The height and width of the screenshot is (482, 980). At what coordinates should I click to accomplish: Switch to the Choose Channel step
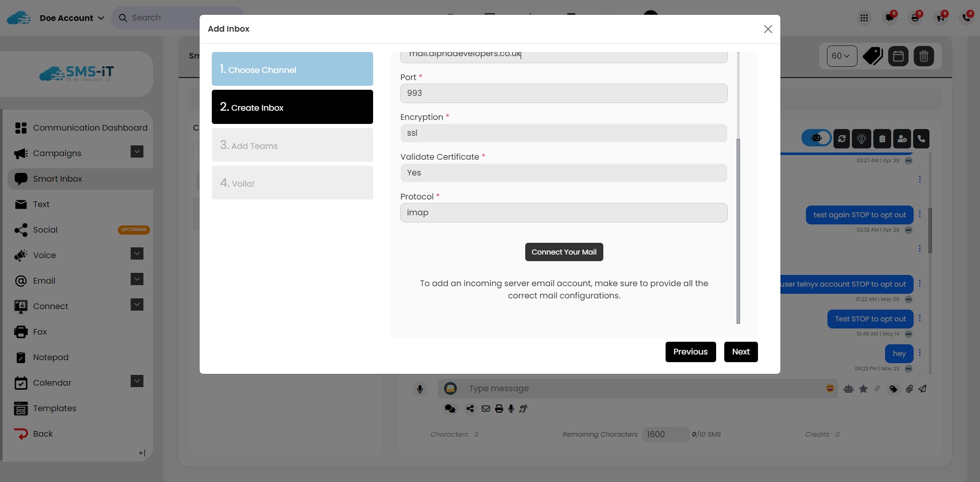pos(292,69)
